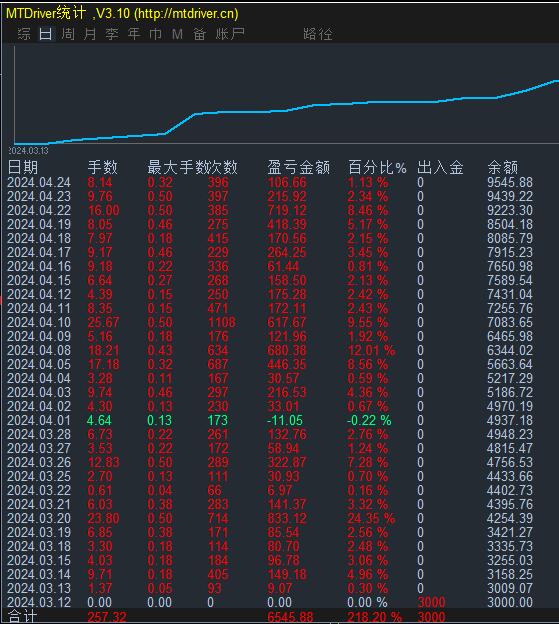Click the green lots value 4.64
This screenshot has width=559, height=624.
(99, 420)
